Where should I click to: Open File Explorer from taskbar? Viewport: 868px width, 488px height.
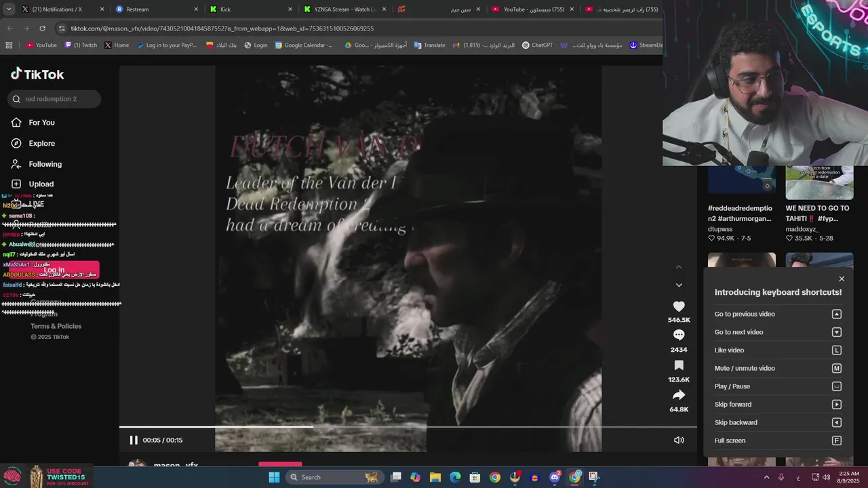click(435, 477)
